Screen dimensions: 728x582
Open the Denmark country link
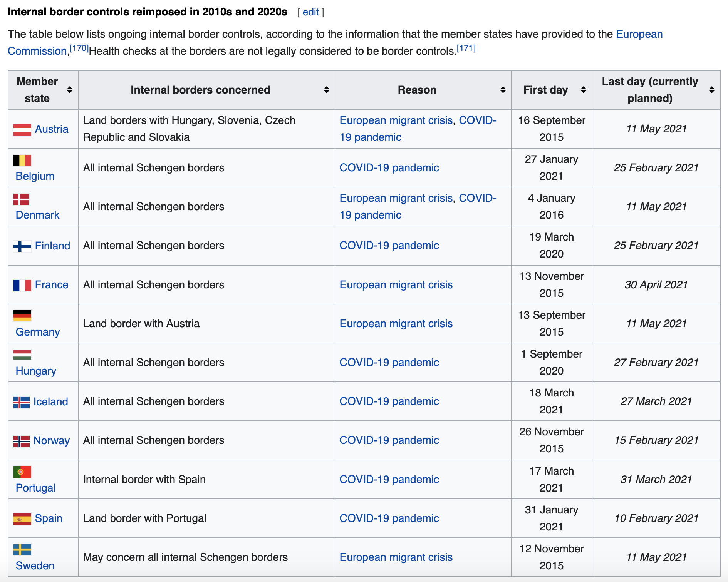38,215
